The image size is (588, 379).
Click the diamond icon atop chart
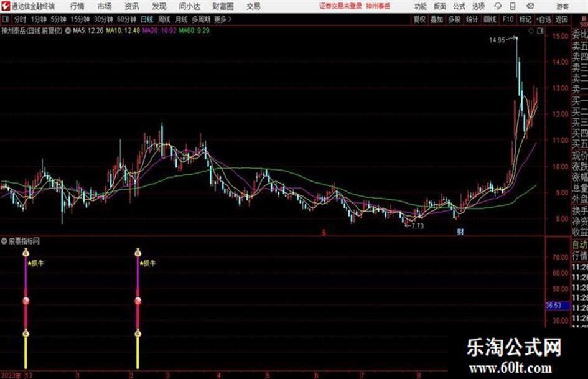point(531,31)
